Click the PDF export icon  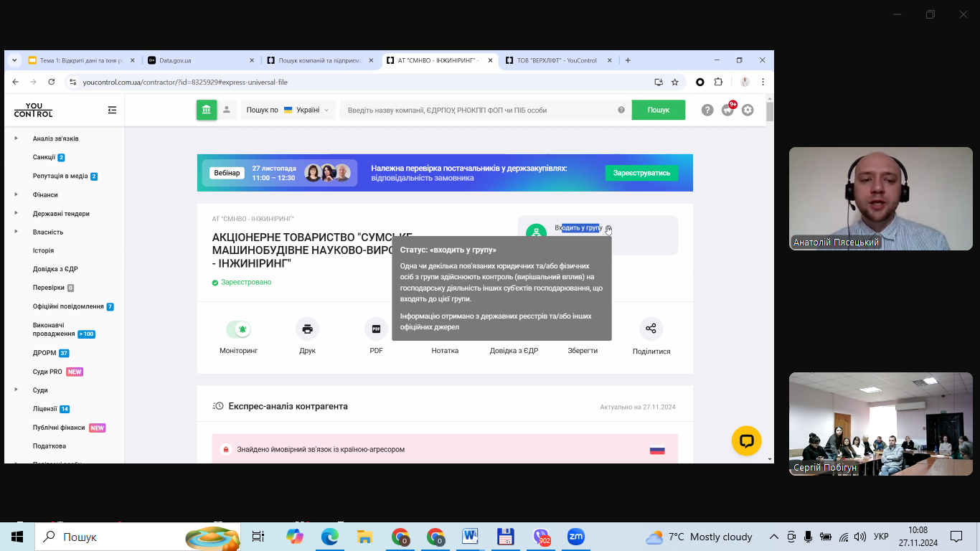(376, 329)
